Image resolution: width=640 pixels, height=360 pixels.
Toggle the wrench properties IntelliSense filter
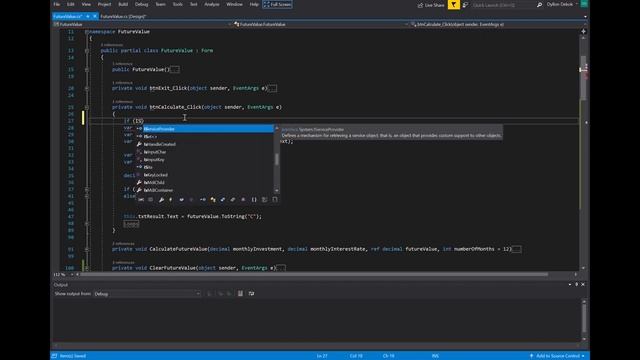pos(161,200)
